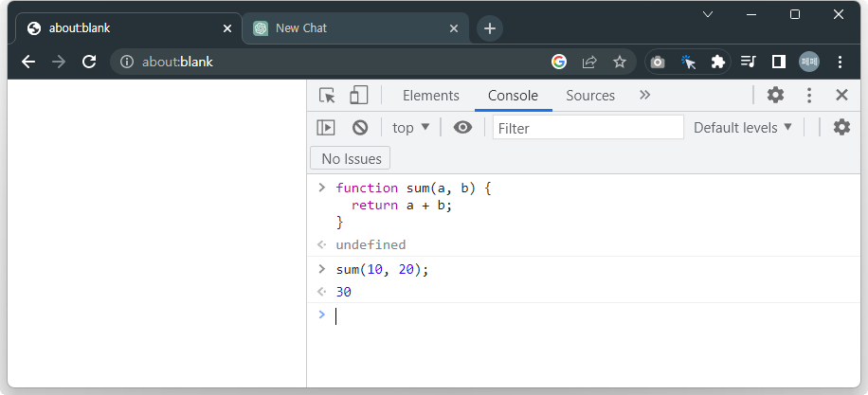Switch to the Elements tab
Image resolution: width=868 pixels, height=395 pixels.
point(430,95)
